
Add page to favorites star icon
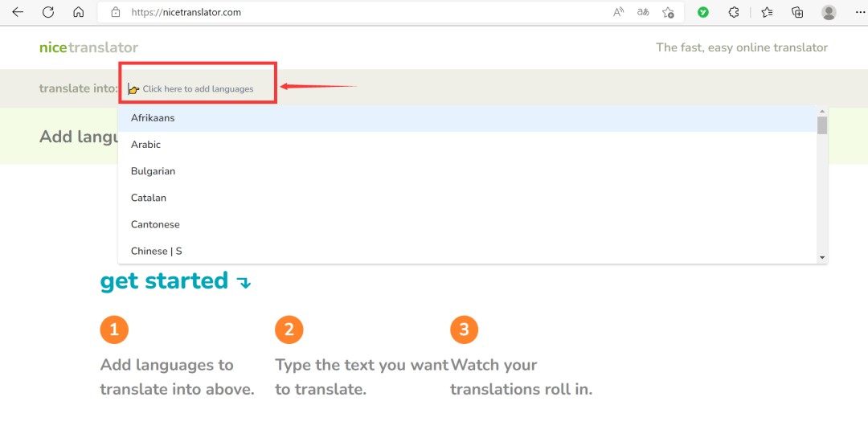(x=668, y=12)
